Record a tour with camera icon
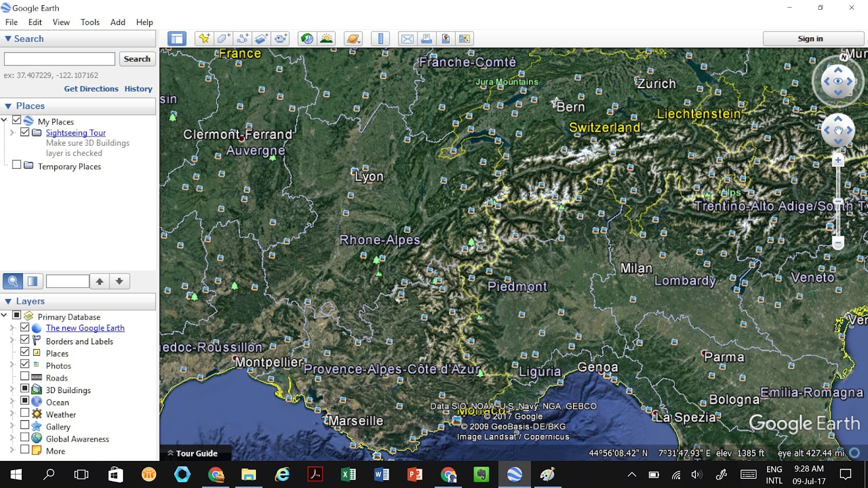This screenshot has height=488, width=868. tap(280, 38)
